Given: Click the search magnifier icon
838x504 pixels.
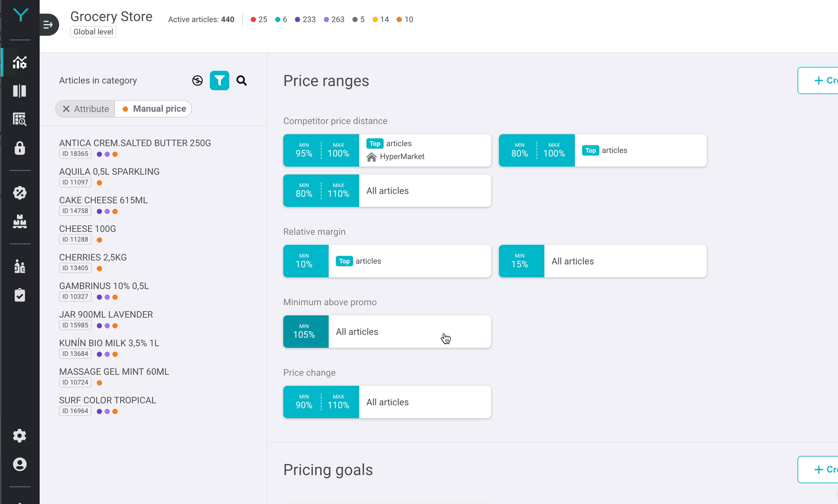Looking at the screenshot, I should click(241, 80).
